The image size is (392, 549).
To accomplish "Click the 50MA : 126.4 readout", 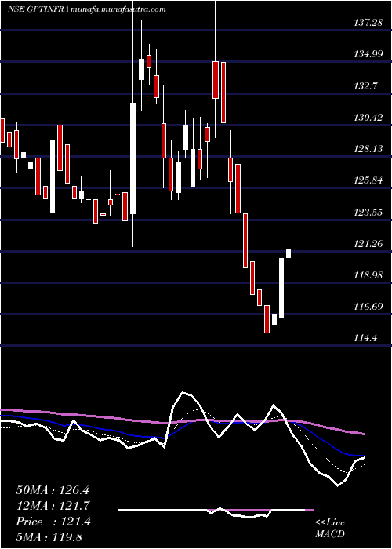I will tap(53, 490).
